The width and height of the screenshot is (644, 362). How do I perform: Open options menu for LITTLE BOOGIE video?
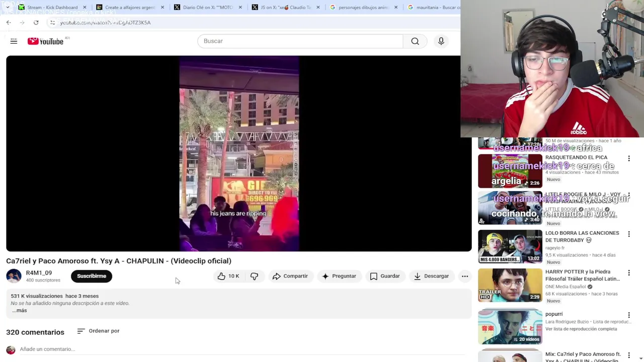tap(629, 196)
